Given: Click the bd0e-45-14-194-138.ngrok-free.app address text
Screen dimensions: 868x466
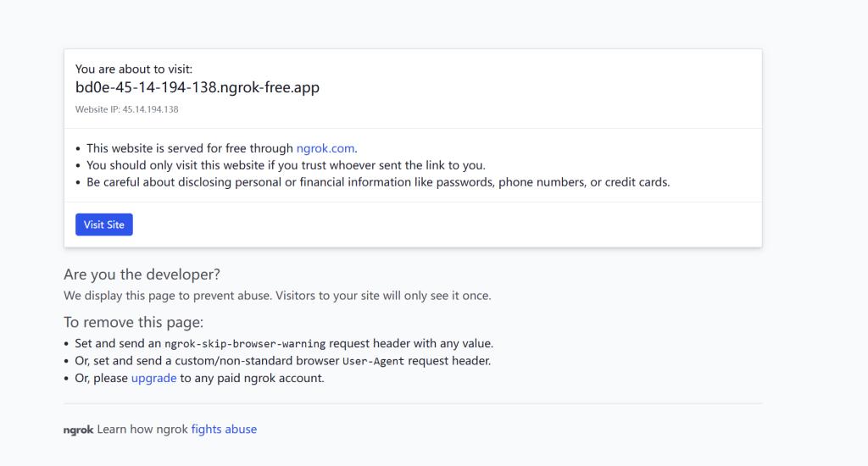Looking at the screenshot, I should pyautogui.click(x=197, y=87).
